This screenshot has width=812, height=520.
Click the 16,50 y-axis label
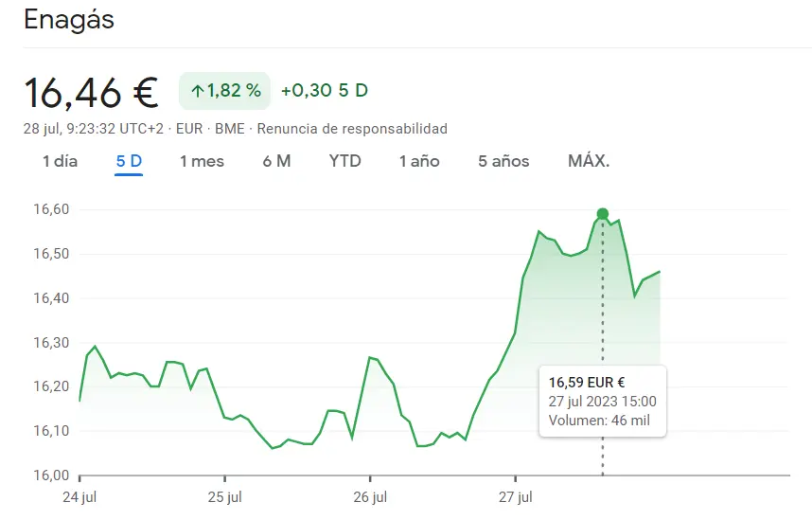click(51, 254)
